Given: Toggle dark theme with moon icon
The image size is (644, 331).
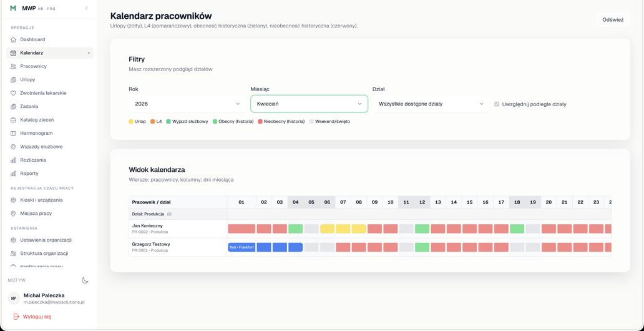Looking at the screenshot, I should tap(85, 280).
